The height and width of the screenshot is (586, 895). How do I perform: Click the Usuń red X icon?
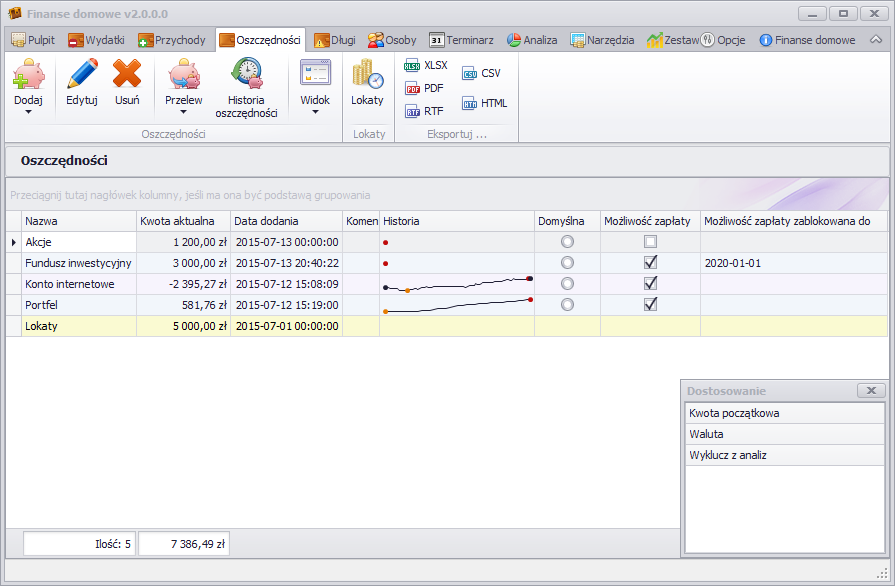[x=127, y=77]
